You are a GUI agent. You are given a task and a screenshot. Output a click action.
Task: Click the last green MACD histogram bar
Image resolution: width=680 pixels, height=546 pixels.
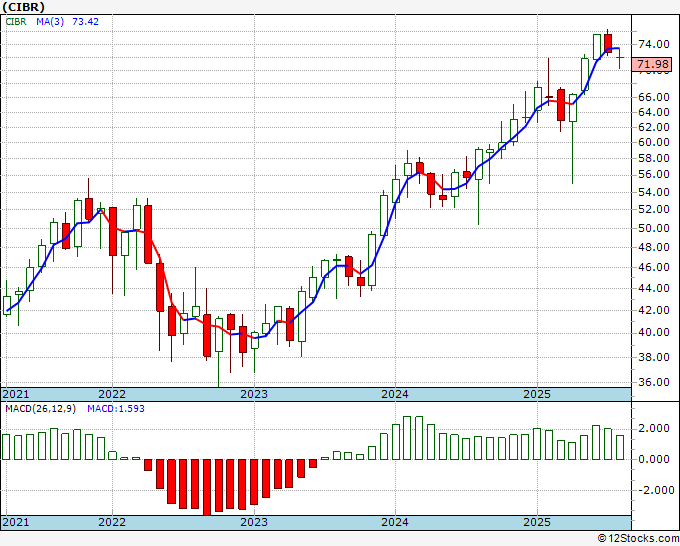coord(620,448)
